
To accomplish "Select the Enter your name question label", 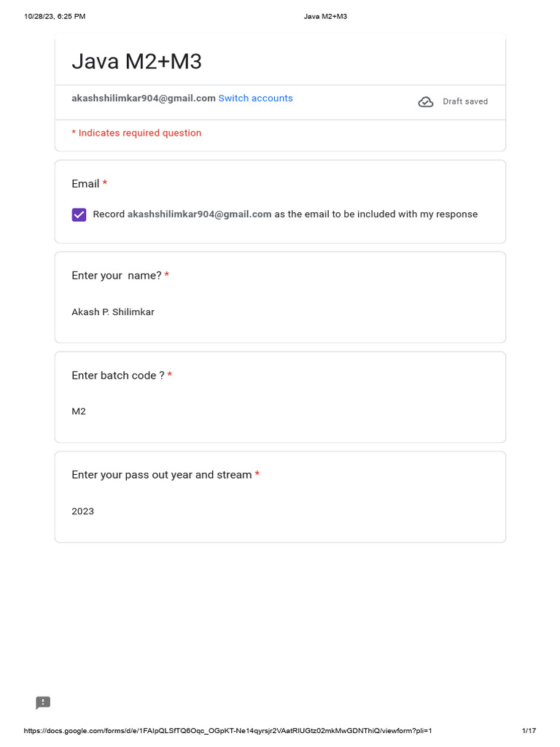I will pyautogui.click(x=116, y=276).
